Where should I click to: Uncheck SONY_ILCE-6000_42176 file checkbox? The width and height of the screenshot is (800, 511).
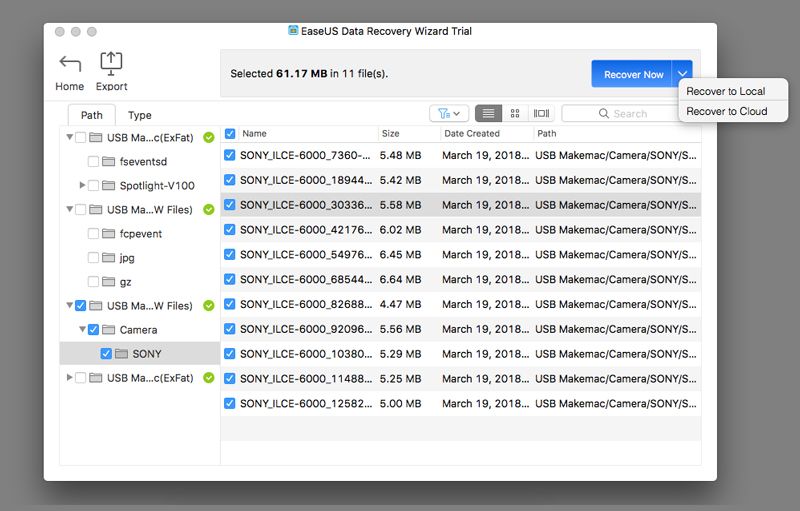pyautogui.click(x=230, y=229)
